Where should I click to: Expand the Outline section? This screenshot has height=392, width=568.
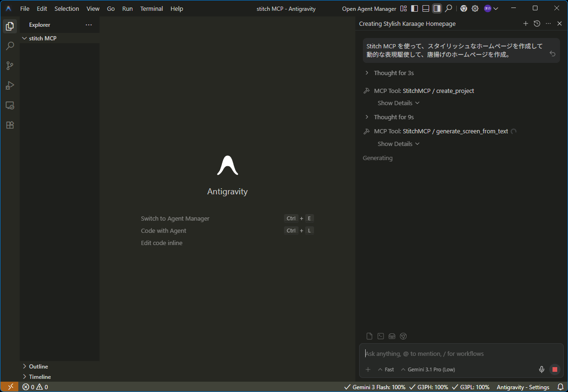(38, 367)
